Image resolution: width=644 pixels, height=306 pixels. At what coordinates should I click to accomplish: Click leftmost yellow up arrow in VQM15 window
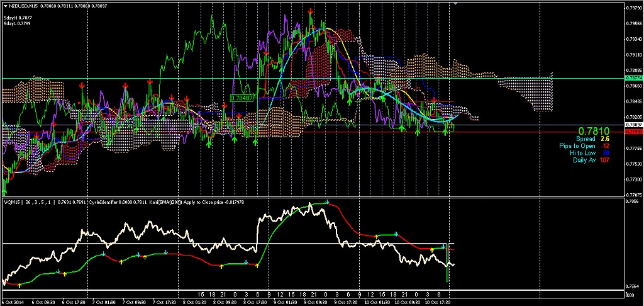click(19, 285)
